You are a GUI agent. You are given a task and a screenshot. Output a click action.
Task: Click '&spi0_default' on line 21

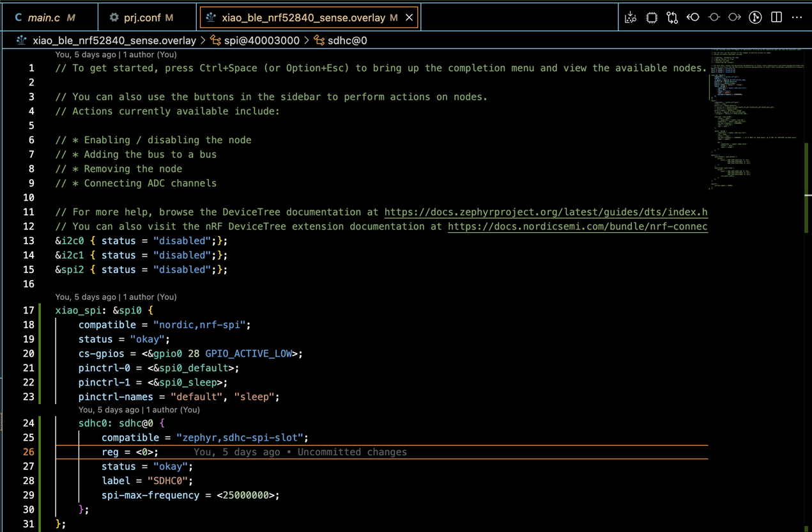coord(190,368)
